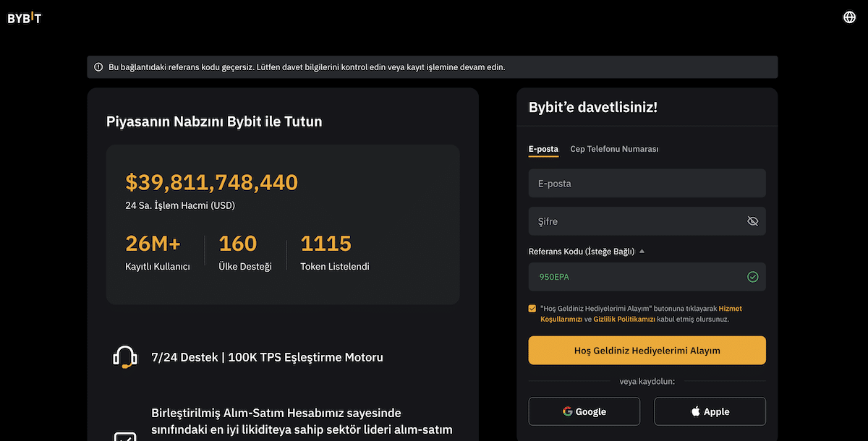Click the 26M+ Kayıtlı Kullanıcı stat
The width and height of the screenshot is (868, 441).
pos(158,253)
